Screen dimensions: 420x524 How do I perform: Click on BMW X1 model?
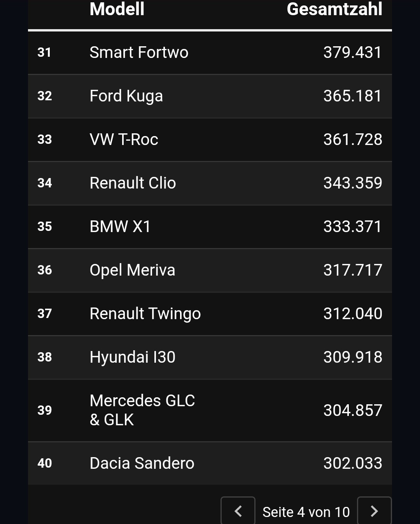coord(120,226)
